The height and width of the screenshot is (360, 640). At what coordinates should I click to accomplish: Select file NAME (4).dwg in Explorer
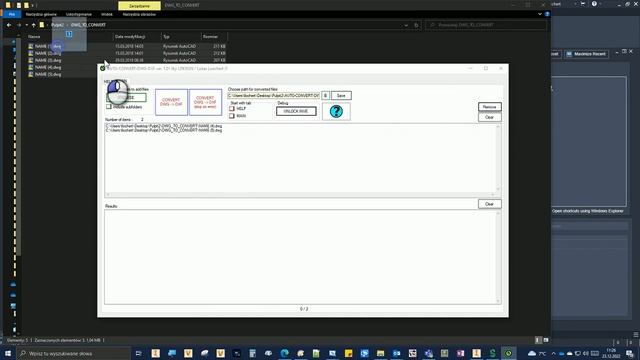point(48,67)
